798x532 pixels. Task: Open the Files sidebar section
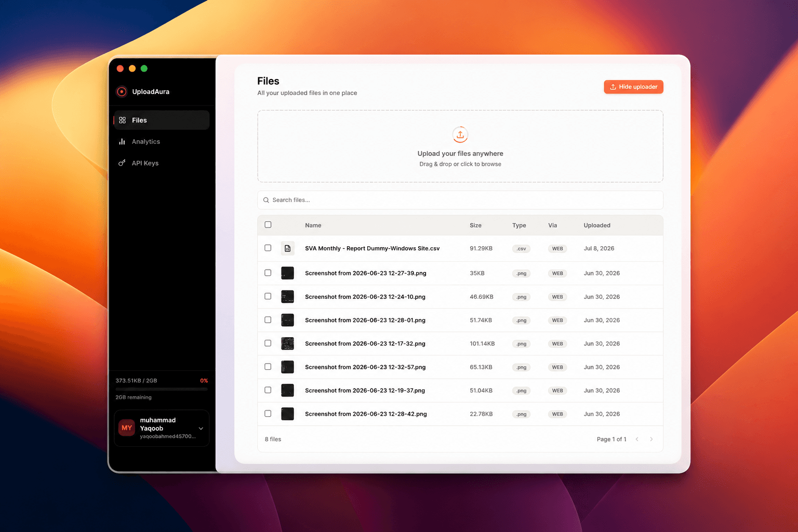[x=162, y=120]
